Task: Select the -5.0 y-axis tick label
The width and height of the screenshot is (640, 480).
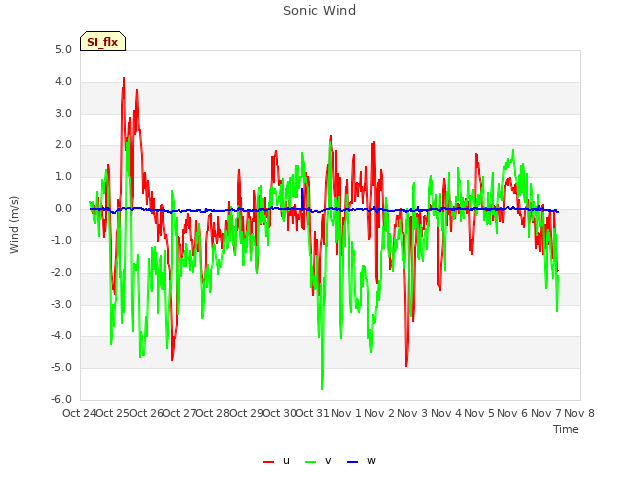Action: click(x=61, y=367)
